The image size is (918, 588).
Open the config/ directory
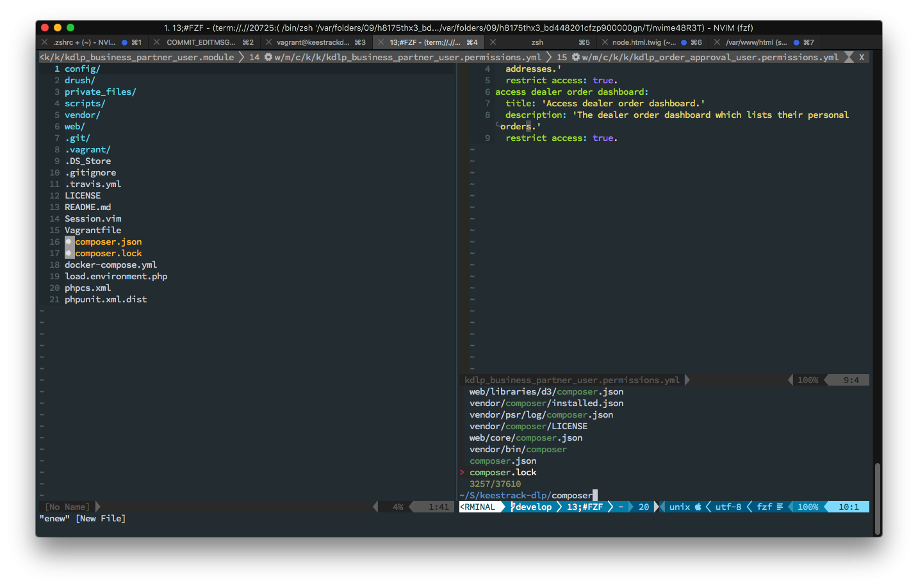(x=83, y=69)
